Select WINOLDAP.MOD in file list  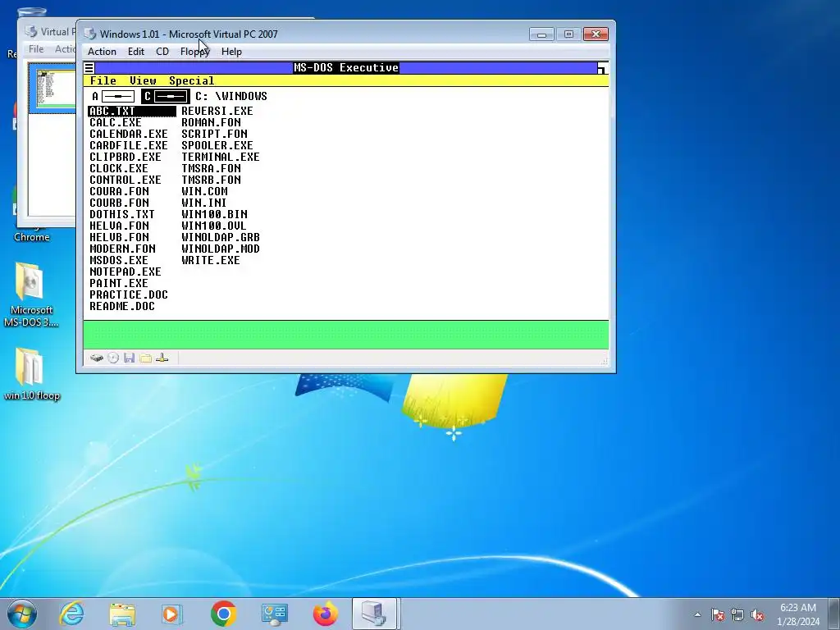[x=220, y=249]
